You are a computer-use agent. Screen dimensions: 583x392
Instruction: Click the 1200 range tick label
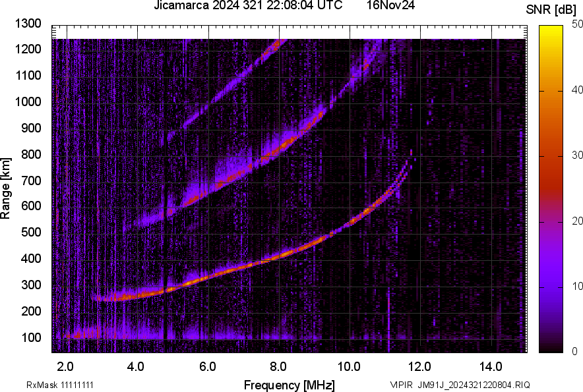pyautogui.click(x=28, y=49)
